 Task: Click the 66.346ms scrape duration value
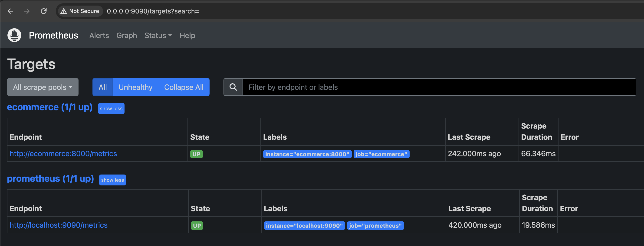(x=538, y=154)
